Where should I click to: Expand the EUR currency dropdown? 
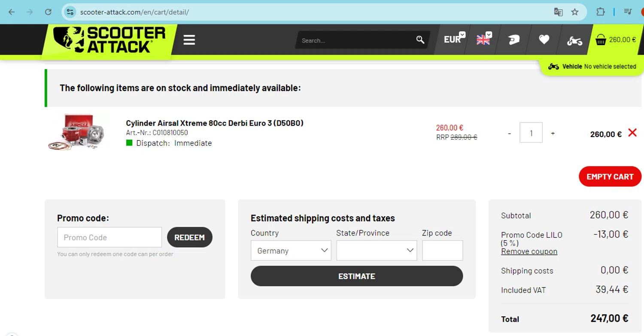(454, 39)
